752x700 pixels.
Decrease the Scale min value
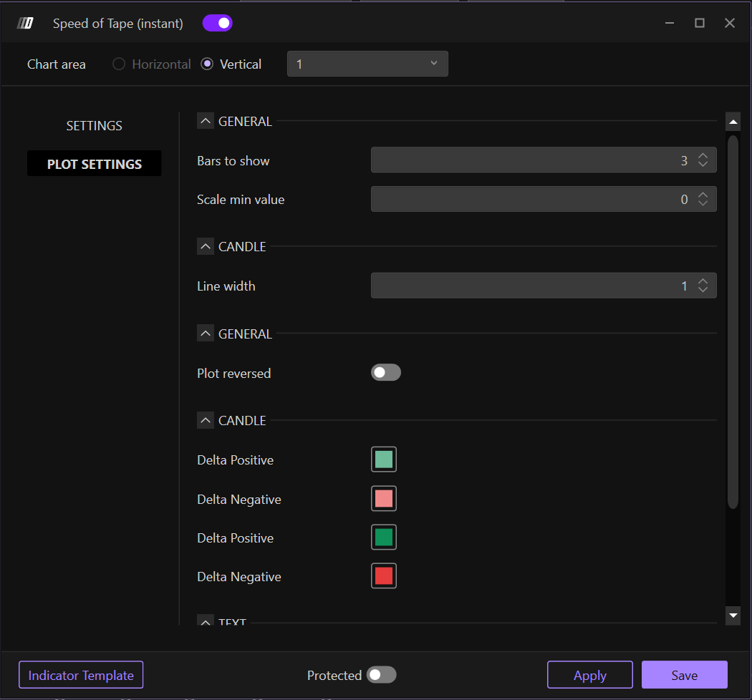pyautogui.click(x=703, y=204)
